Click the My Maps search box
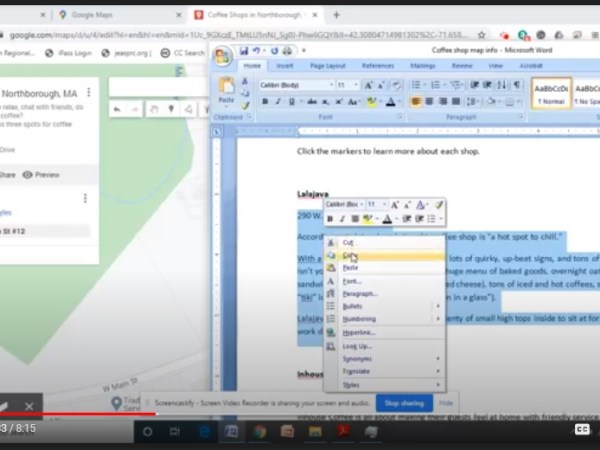 [158, 88]
